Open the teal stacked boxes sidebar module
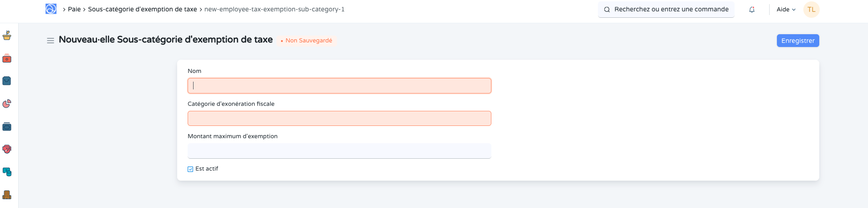The image size is (868, 208). (x=7, y=172)
